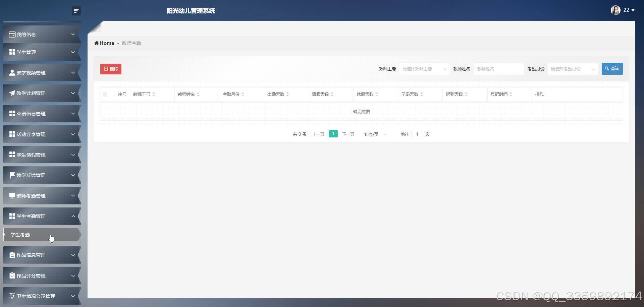Expand the 学生管理 sidebar section
Screen dimensions: 644x307
coord(42,52)
